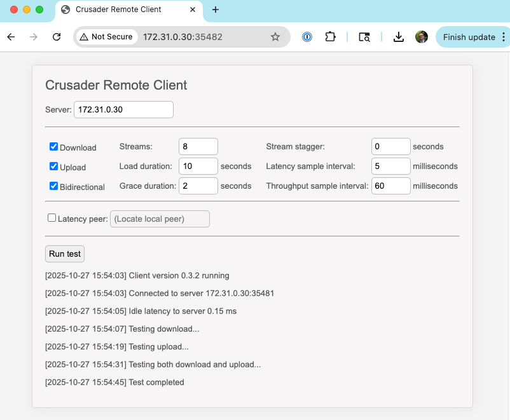
Task: Reload the page with refresh icon
Action: pyautogui.click(x=57, y=37)
